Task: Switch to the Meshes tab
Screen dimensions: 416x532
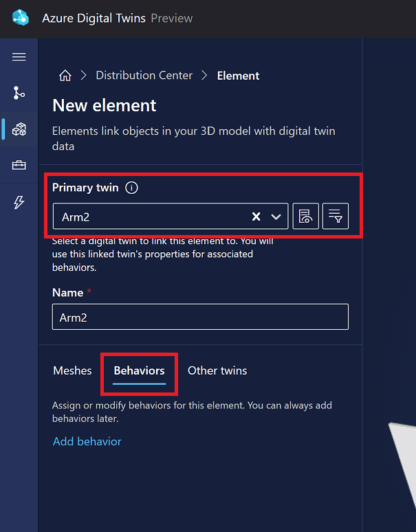Action: point(72,370)
